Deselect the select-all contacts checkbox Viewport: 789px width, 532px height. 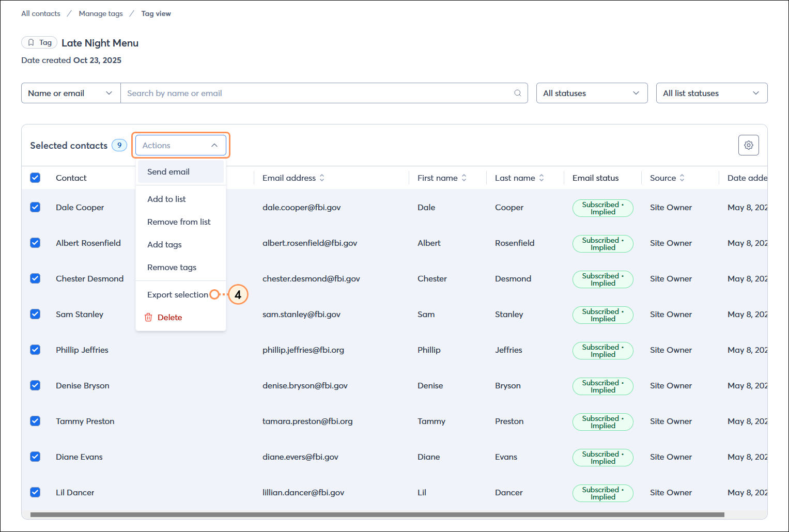tap(35, 177)
